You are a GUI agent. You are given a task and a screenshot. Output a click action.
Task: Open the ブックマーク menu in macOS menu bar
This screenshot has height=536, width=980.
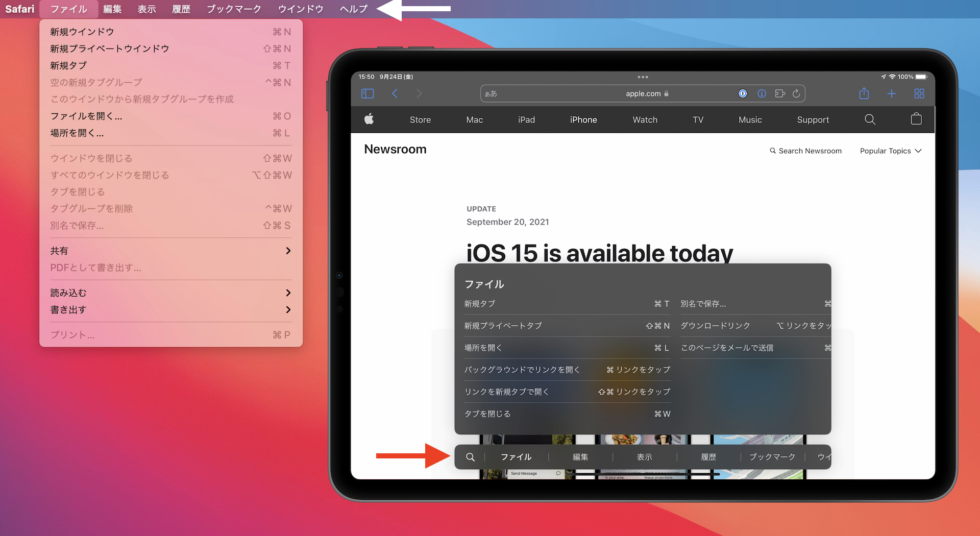click(x=234, y=9)
